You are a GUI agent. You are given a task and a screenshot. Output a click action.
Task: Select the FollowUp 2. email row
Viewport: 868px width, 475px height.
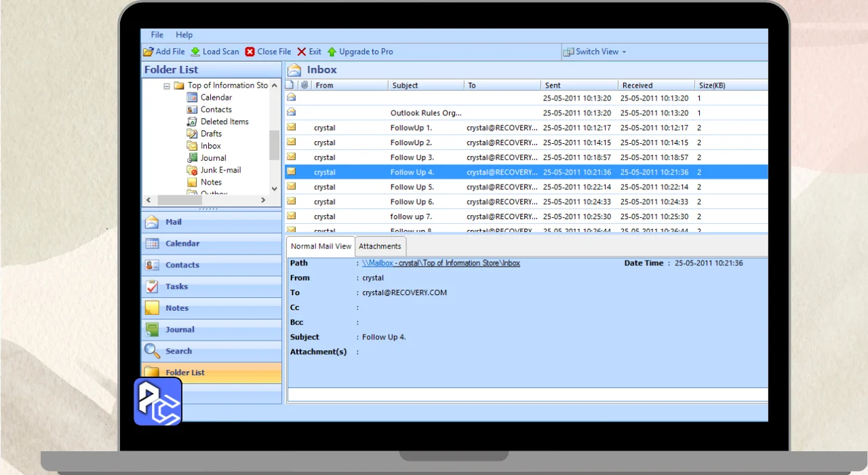tap(411, 142)
